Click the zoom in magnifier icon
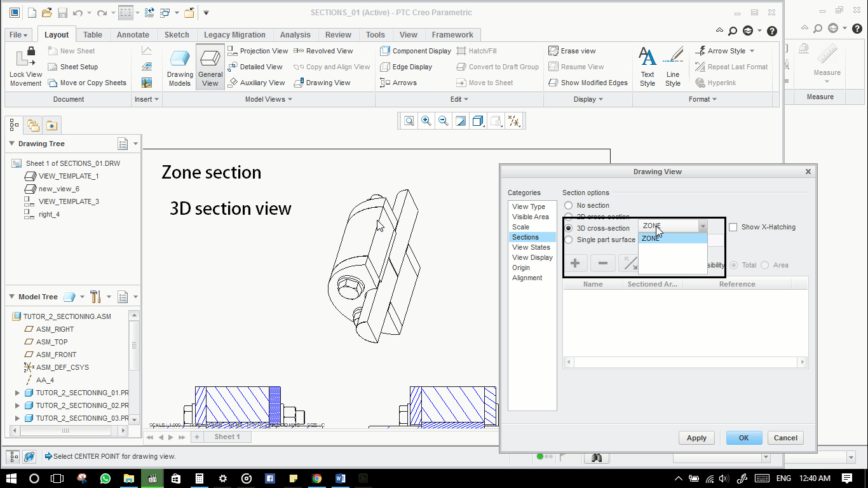The image size is (868, 488). (426, 121)
